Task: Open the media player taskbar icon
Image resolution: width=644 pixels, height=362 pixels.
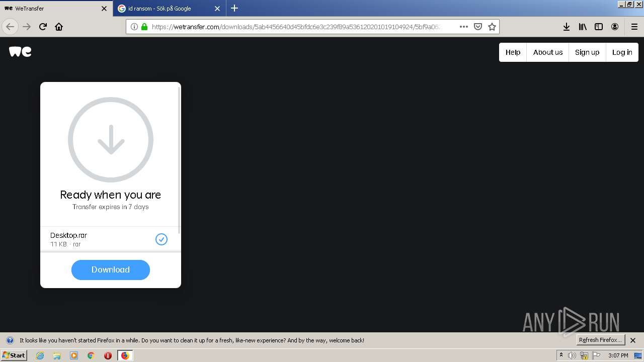Action: tap(74, 355)
